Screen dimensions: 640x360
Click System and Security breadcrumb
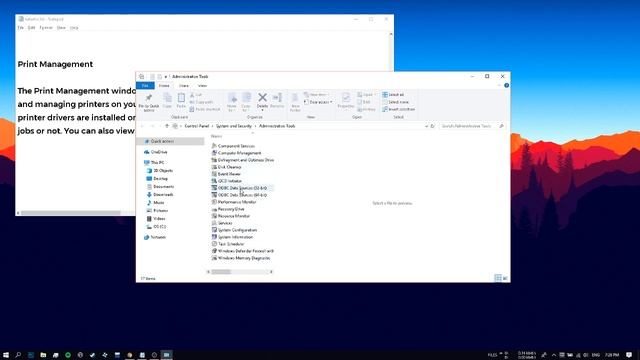coord(234,126)
